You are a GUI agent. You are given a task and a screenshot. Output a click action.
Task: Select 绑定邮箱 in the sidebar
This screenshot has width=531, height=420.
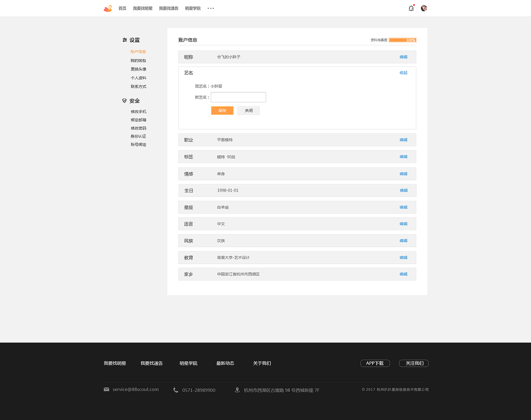click(139, 120)
